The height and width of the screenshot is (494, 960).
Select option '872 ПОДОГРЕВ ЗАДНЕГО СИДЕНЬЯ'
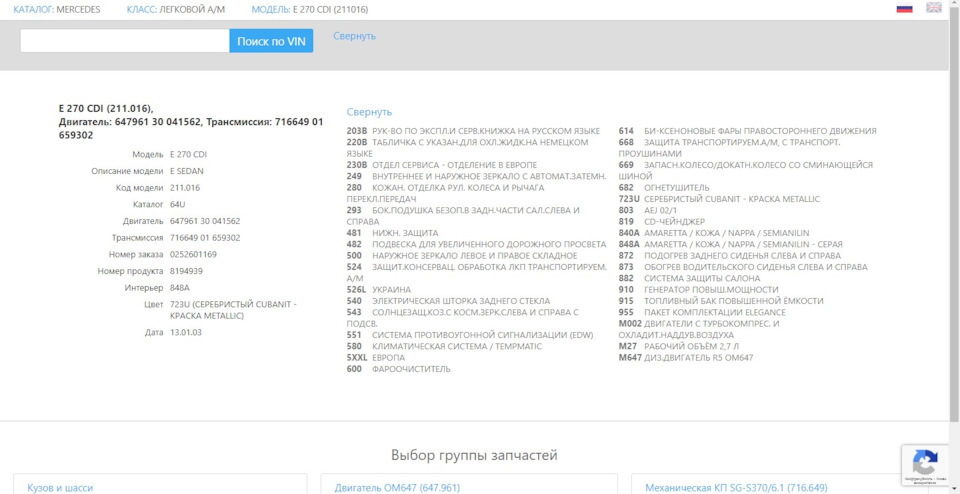730,255
